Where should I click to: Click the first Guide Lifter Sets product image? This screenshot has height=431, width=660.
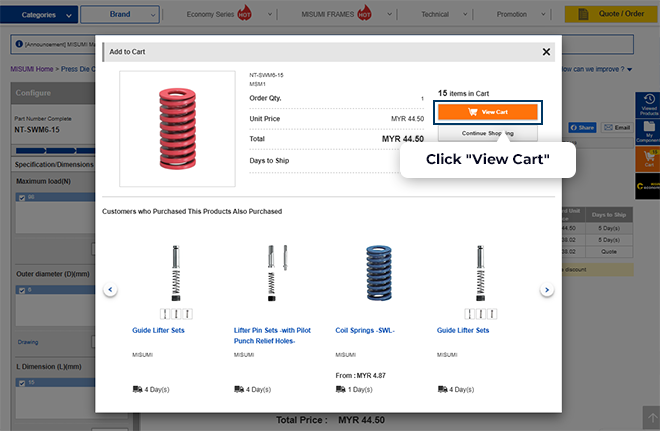click(x=176, y=273)
